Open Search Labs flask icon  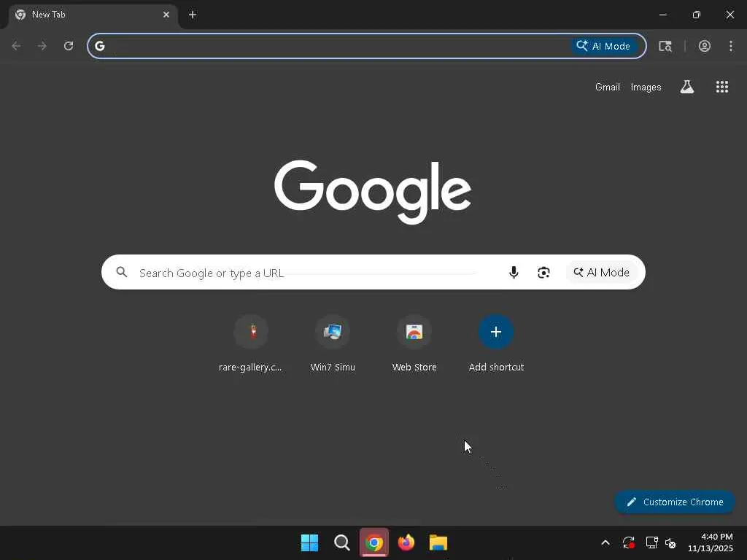coord(687,87)
